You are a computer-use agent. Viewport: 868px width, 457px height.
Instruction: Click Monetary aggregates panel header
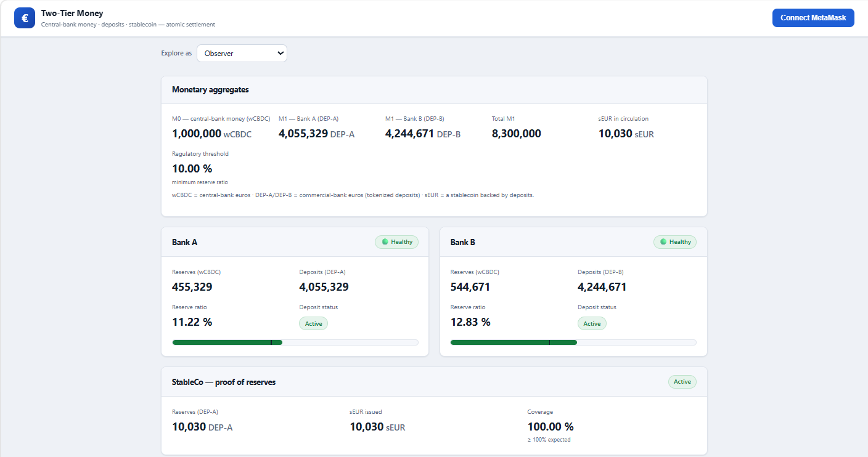click(434, 90)
